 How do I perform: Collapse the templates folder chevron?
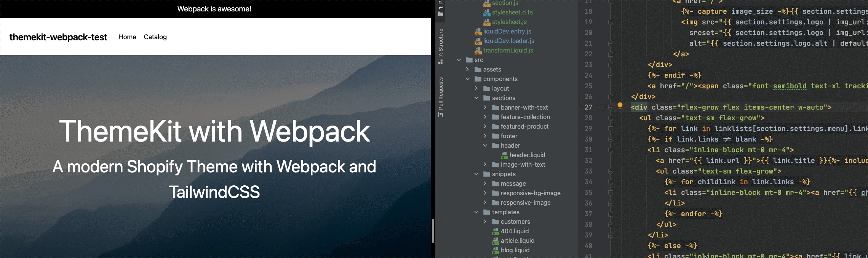(x=476, y=212)
